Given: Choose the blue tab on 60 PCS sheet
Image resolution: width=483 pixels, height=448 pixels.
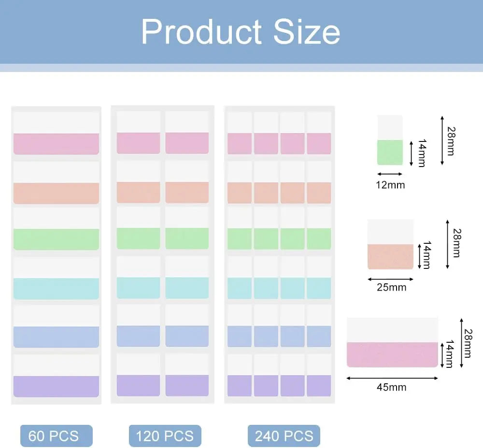Looking at the screenshot, I should [56, 336].
